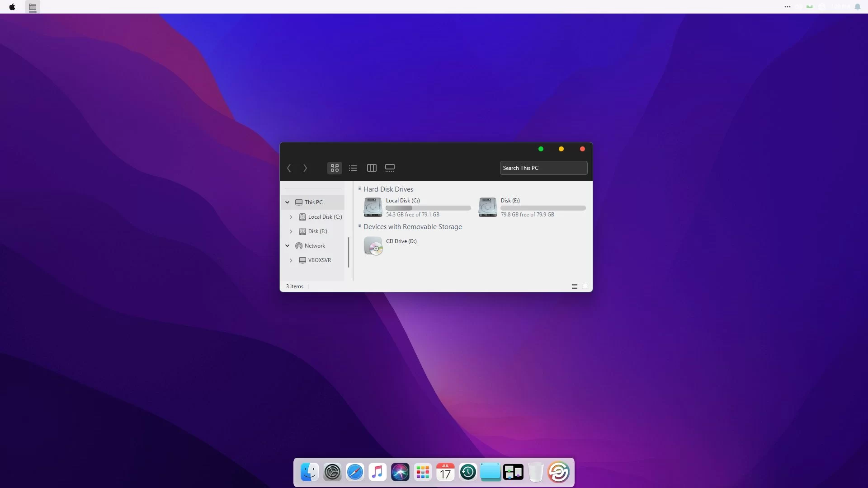868x488 pixels.
Task: Expand the VBOXSVR sidebar entry
Action: tap(291, 260)
